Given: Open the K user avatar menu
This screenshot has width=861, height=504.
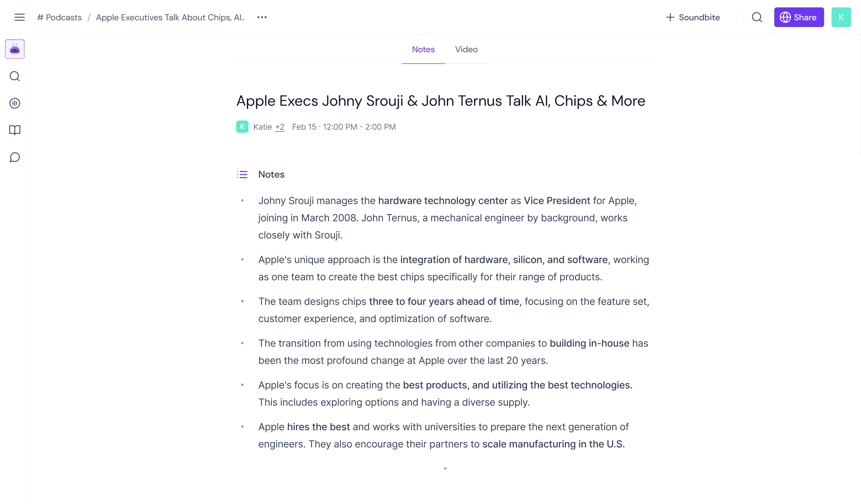Looking at the screenshot, I should pos(841,18).
